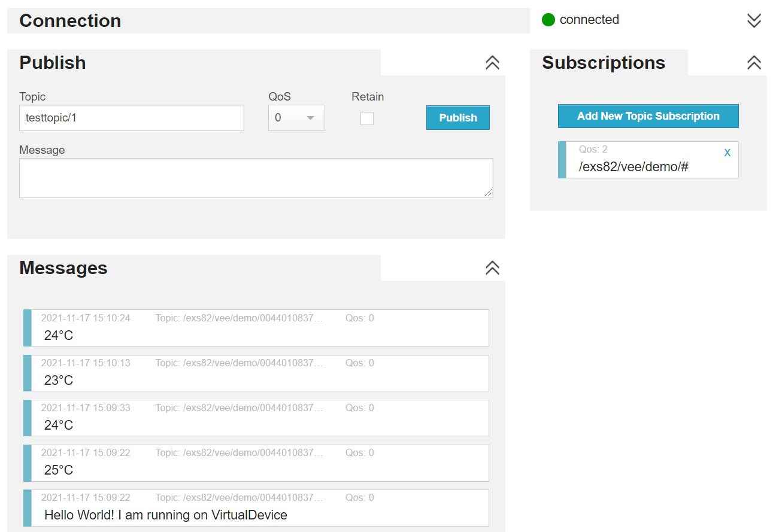The height and width of the screenshot is (532, 773).
Task: Open the 15:10:13 message showing 23°C
Action: point(256,373)
